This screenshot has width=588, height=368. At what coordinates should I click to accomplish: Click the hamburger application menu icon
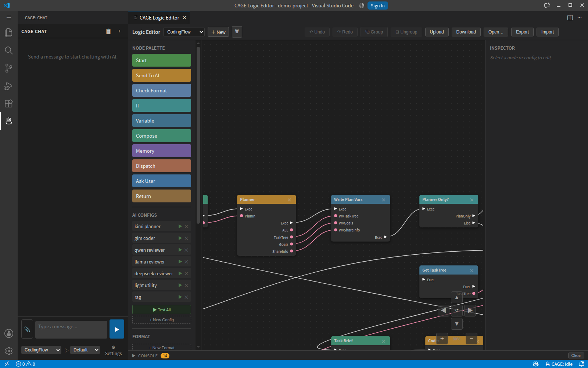[x=9, y=18]
